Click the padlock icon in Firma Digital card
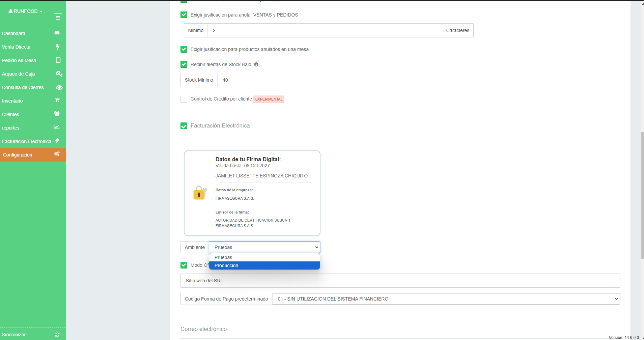Viewport: 644px width, 340px height. pyautogui.click(x=200, y=193)
